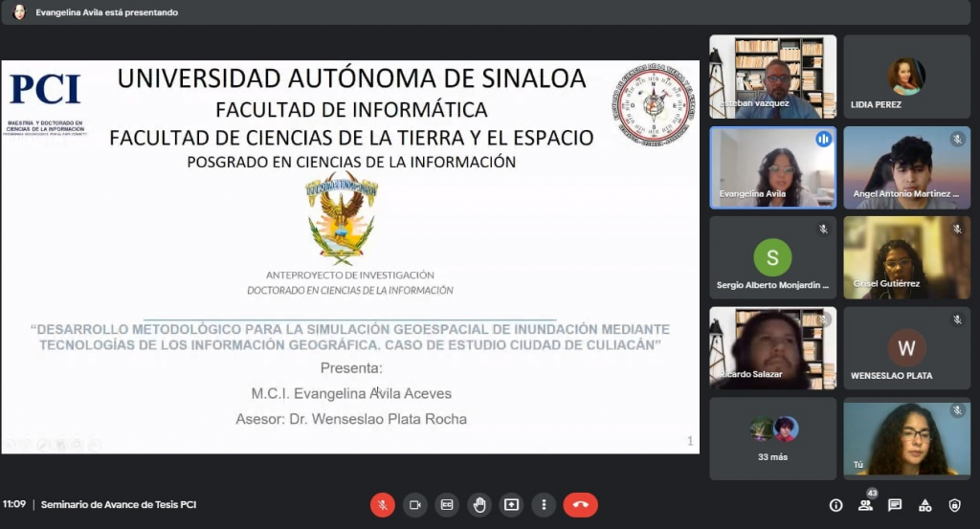
Task: Click 'Evangelina Avila está presentando' banner text
Action: (107, 12)
